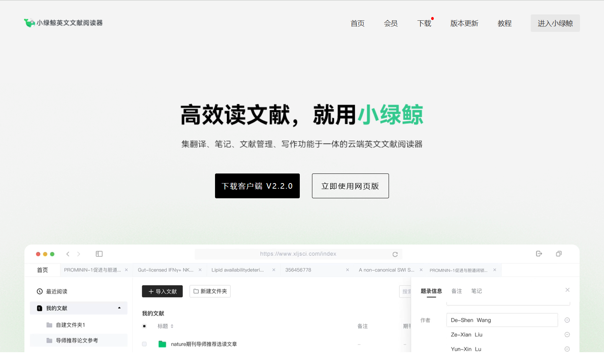Check the row checkbox for the nature folder
Screen dimensions: 604x364
tap(144, 344)
